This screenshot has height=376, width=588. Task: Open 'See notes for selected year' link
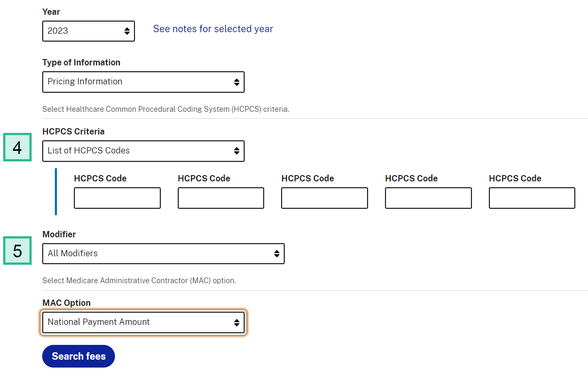[213, 28]
